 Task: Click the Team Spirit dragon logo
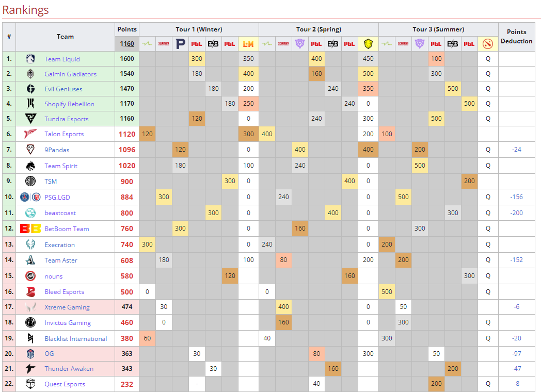(30, 166)
